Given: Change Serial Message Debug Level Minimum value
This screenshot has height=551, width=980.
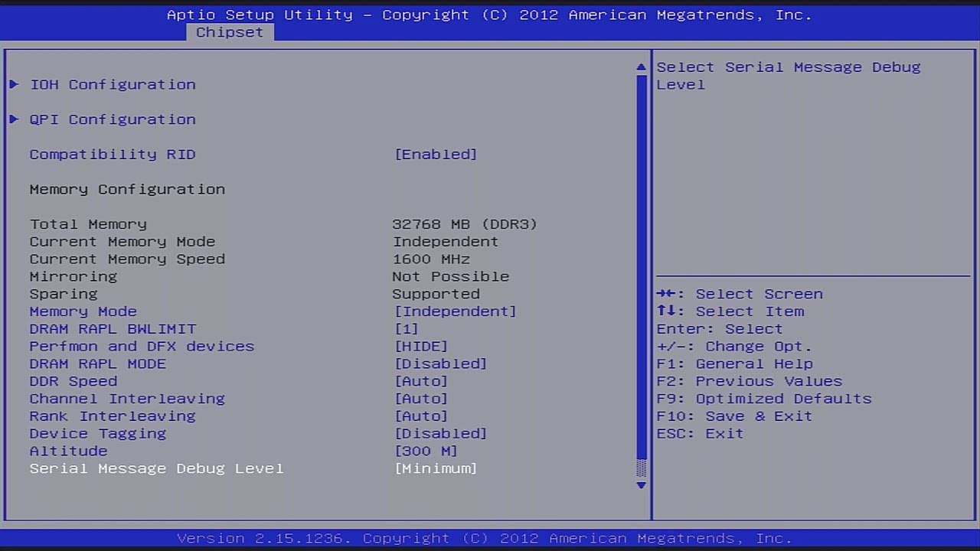Looking at the screenshot, I should pyautogui.click(x=436, y=468).
